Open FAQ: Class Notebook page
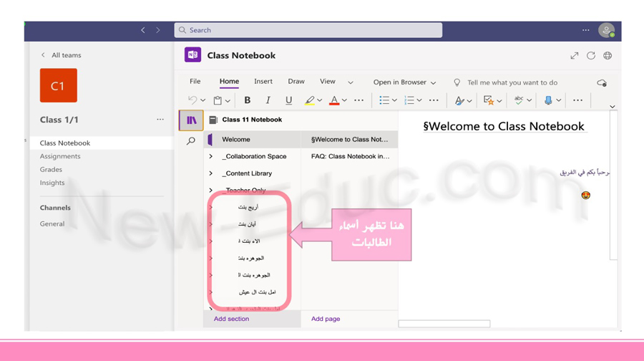Screen dimensions: 644x361 [349, 156]
